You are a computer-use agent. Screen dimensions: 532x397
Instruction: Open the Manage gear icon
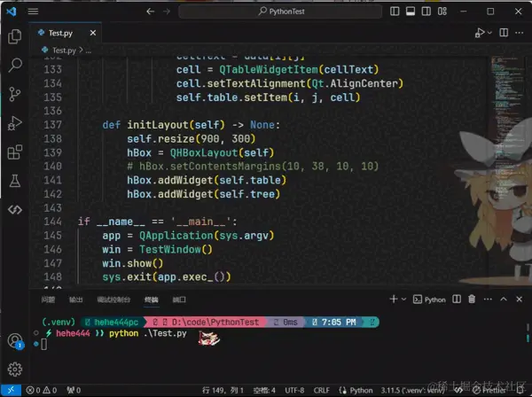(x=15, y=370)
